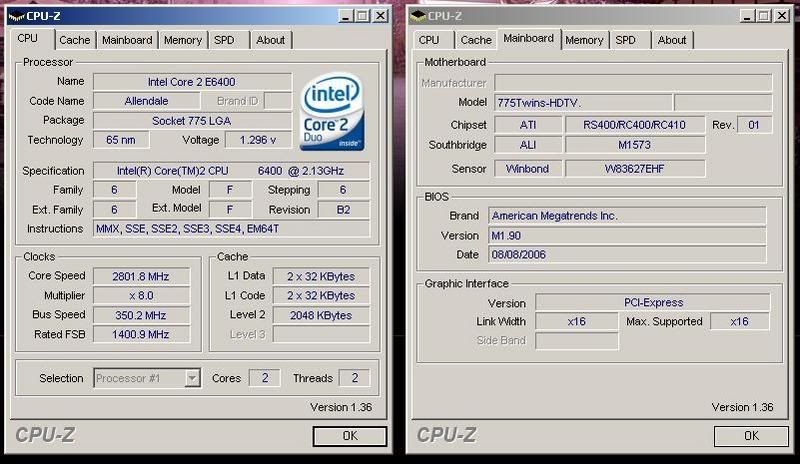
Task: Minimize the right CPU-Z window
Action: (747, 16)
